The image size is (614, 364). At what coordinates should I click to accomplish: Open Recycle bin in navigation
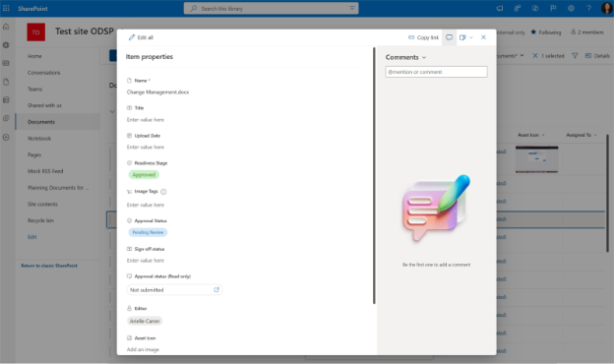(x=40, y=220)
